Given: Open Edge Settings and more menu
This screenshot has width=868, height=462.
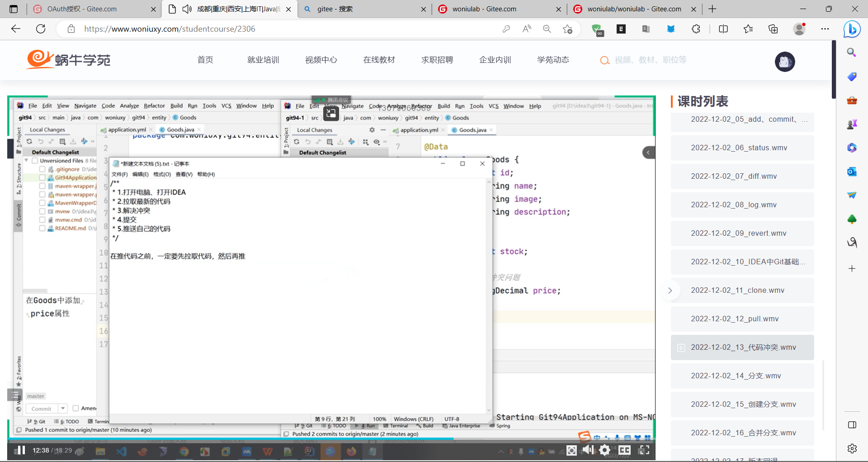Looking at the screenshot, I should pyautogui.click(x=825, y=29).
